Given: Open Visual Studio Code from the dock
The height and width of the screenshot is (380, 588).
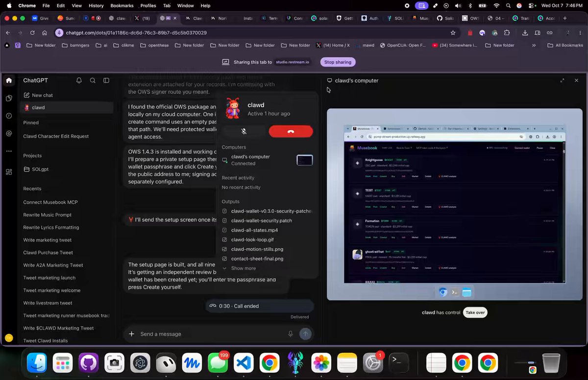Looking at the screenshot, I should click(x=244, y=363).
